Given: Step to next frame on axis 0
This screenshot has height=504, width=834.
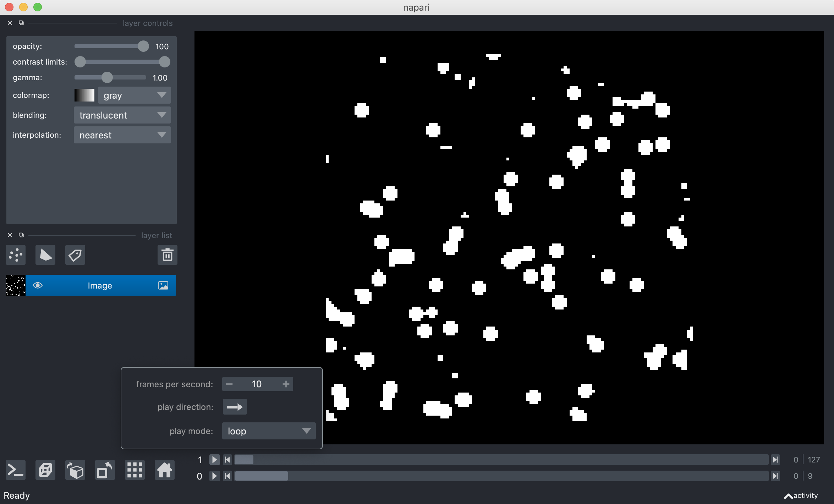Looking at the screenshot, I should (776, 476).
